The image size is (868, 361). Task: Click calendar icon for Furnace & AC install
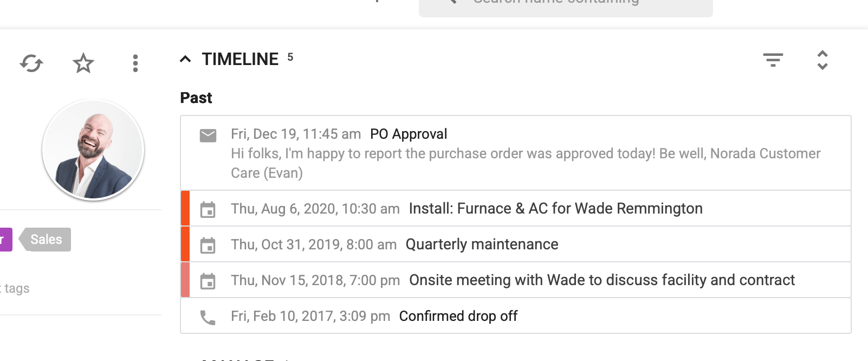point(208,209)
